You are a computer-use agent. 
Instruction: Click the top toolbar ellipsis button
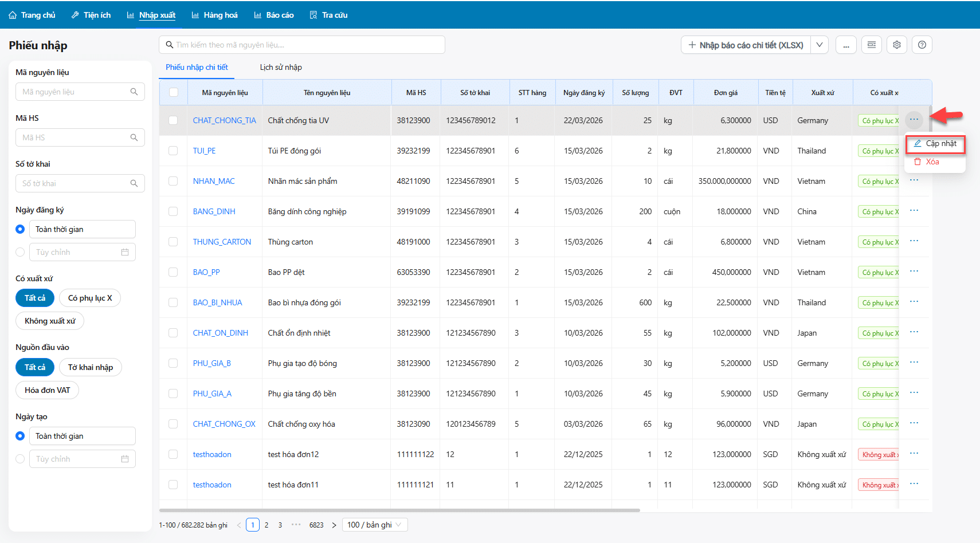coord(846,45)
